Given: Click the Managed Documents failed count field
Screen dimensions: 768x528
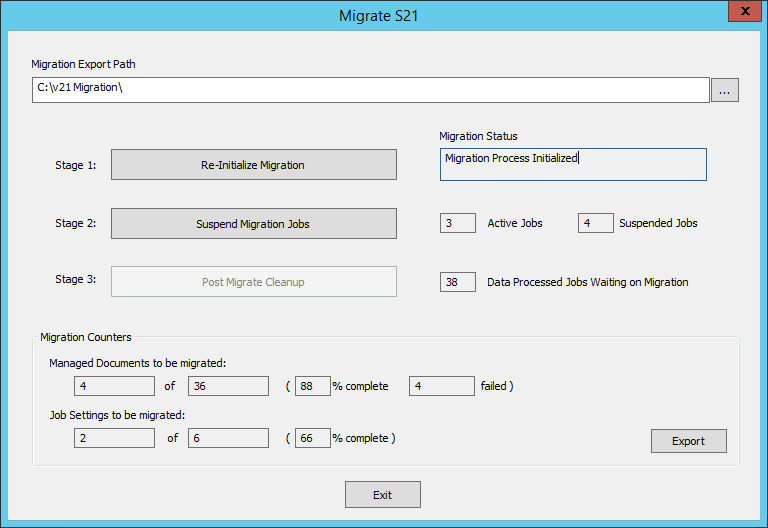Looking at the screenshot, I should point(441,386).
